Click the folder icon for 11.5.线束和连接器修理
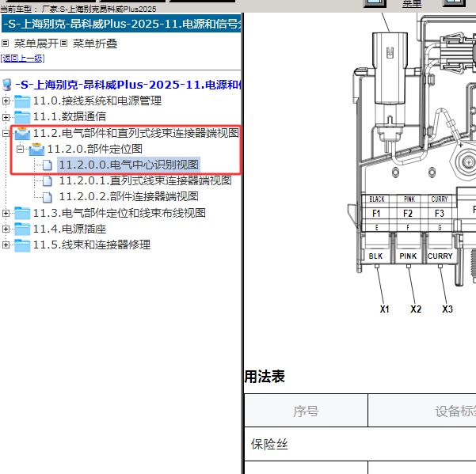 [22, 245]
